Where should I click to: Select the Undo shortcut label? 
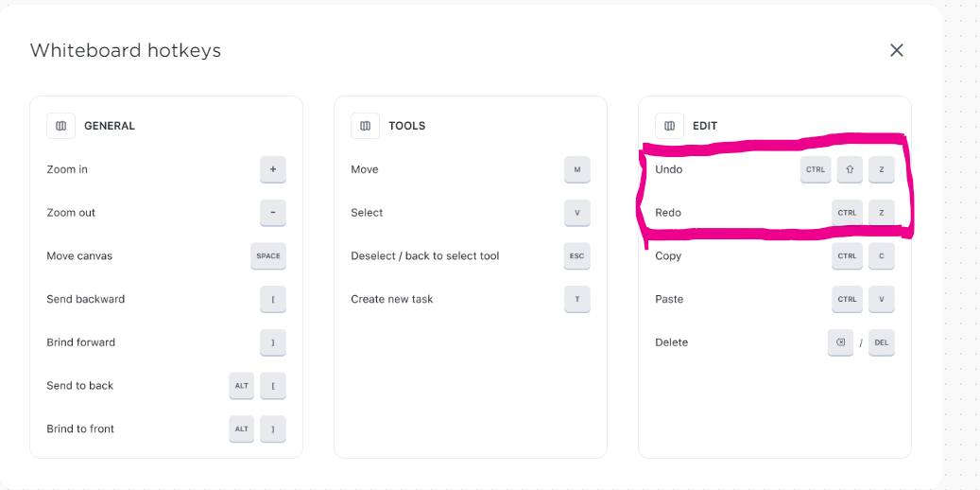click(669, 169)
